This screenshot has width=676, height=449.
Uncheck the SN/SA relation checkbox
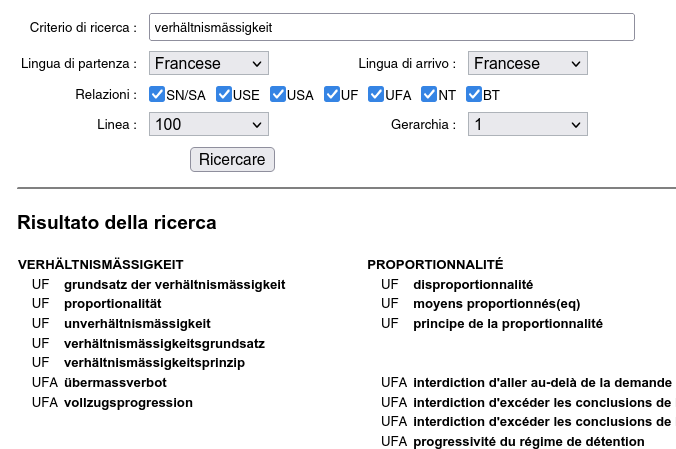point(157,95)
